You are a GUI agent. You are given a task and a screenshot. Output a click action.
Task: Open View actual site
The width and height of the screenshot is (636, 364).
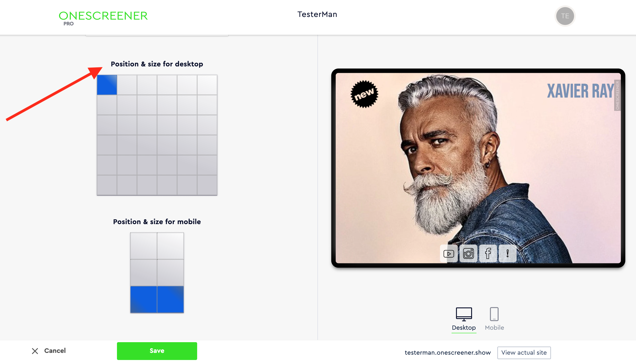click(524, 352)
